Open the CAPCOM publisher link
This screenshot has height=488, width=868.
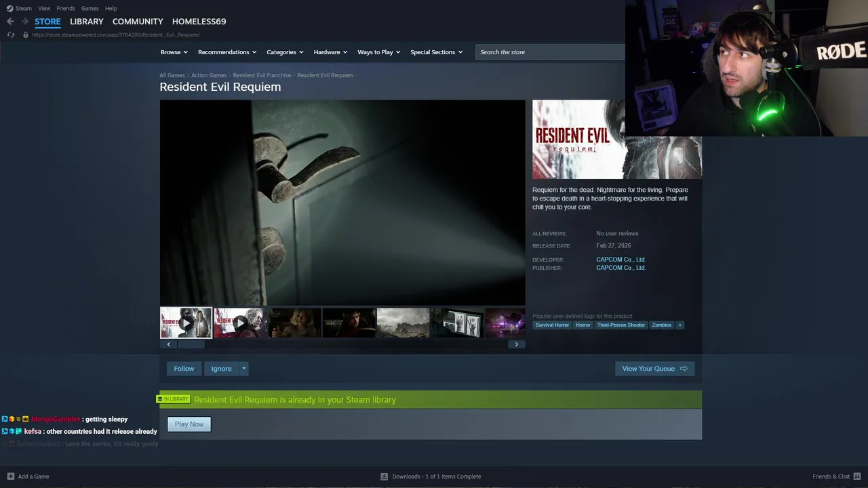tap(620, 268)
